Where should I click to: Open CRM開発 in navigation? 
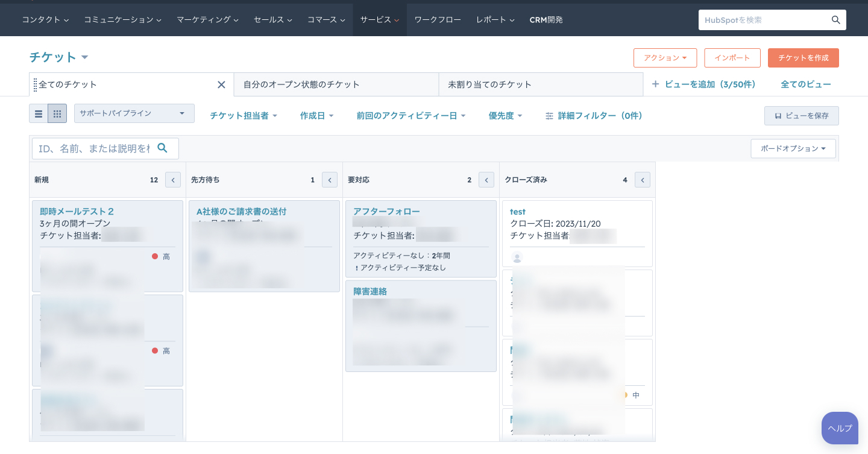[x=546, y=20]
